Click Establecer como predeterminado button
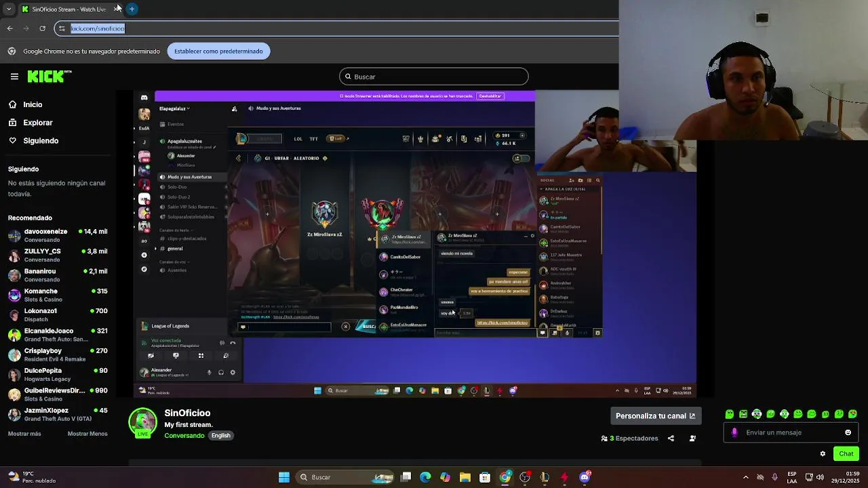 [218, 51]
